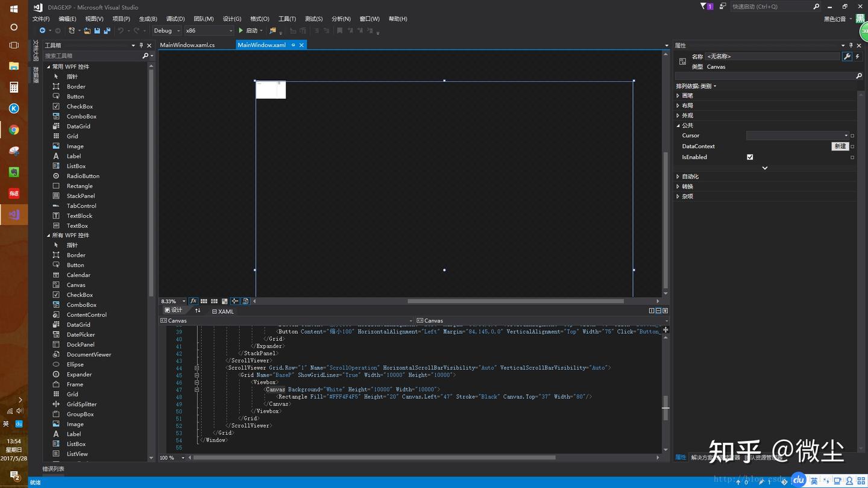Select the Ellipse control in toolbox
Viewport: 868px width, 488px height.
[75, 364]
